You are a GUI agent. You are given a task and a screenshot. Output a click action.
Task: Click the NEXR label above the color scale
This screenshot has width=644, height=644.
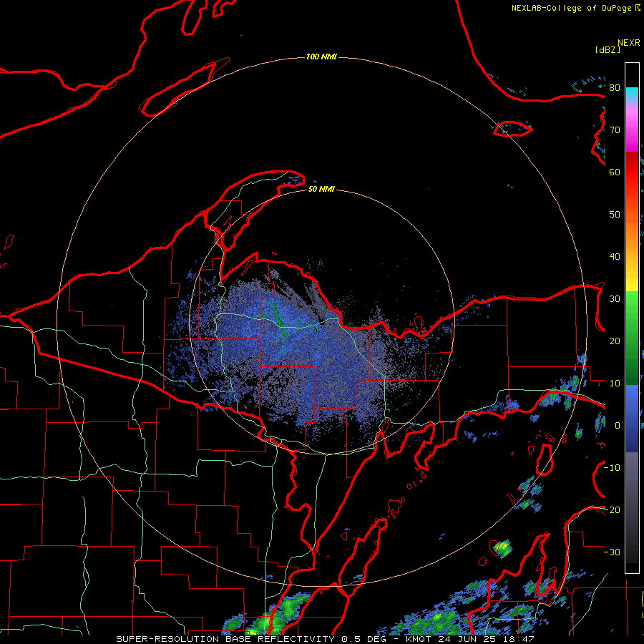coord(628,43)
